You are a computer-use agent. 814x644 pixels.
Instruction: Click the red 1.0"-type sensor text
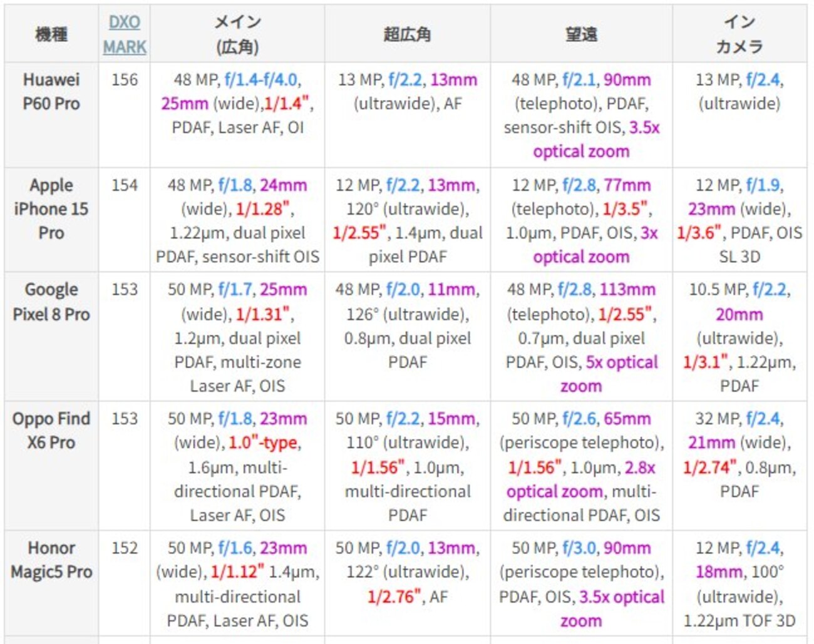tap(264, 443)
